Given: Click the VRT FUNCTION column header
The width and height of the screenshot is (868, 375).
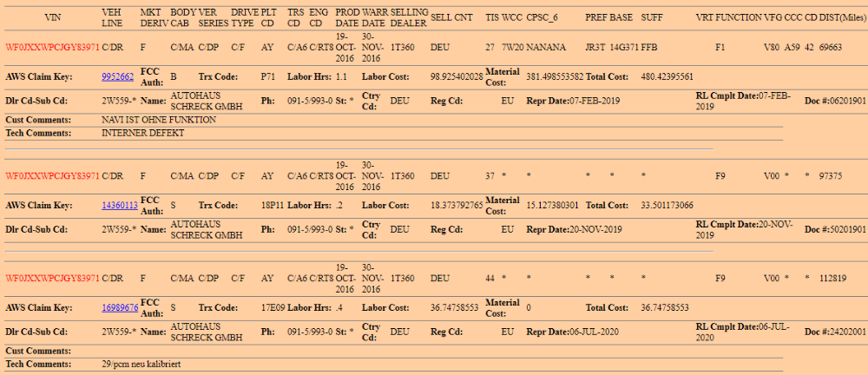Looking at the screenshot, I should tap(727, 17).
